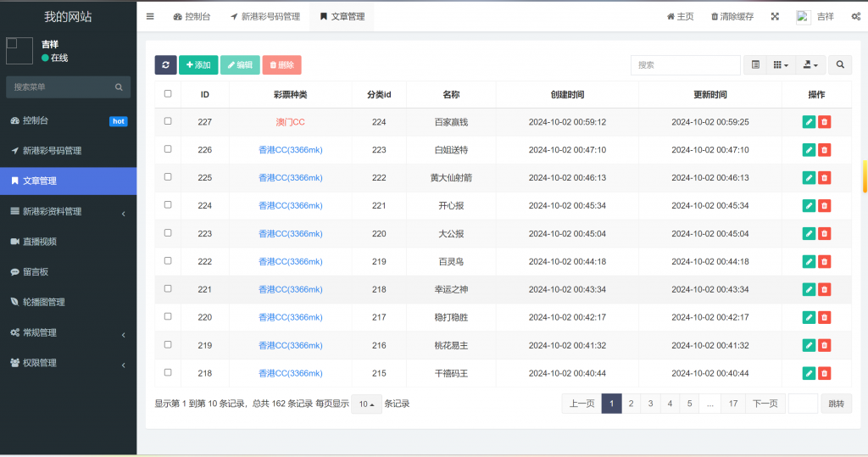Open the page size 10 dropdown

pyautogui.click(x=366, y=404)
